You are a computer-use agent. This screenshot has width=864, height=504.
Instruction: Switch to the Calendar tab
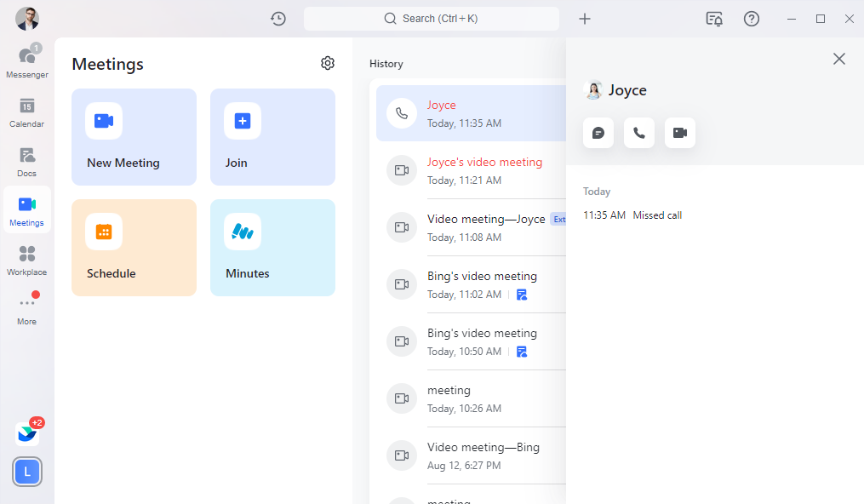click(27, 112)
